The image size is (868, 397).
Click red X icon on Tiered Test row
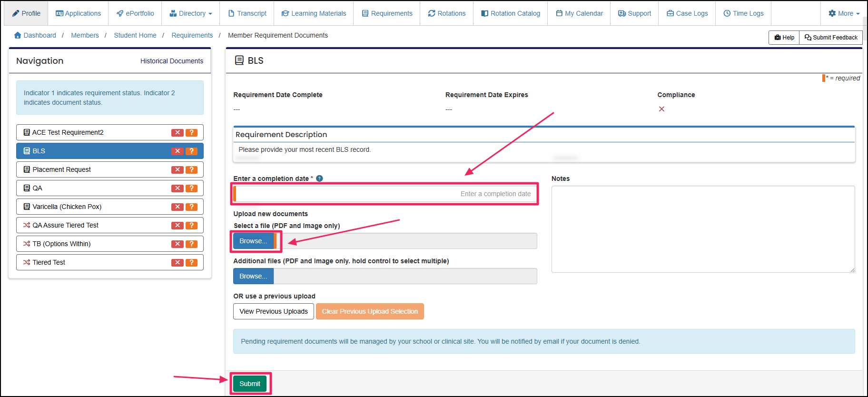(x=178, y=263)
